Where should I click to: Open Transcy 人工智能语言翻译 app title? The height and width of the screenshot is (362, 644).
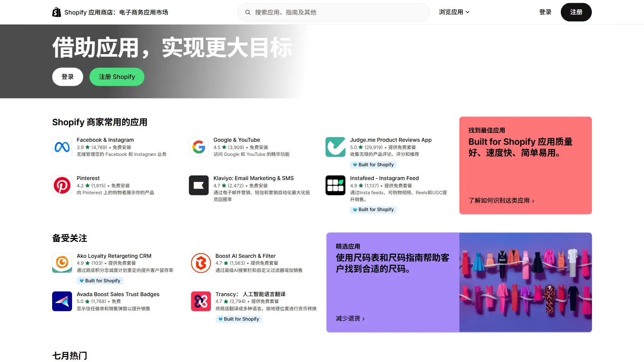[x=250, y=295]
